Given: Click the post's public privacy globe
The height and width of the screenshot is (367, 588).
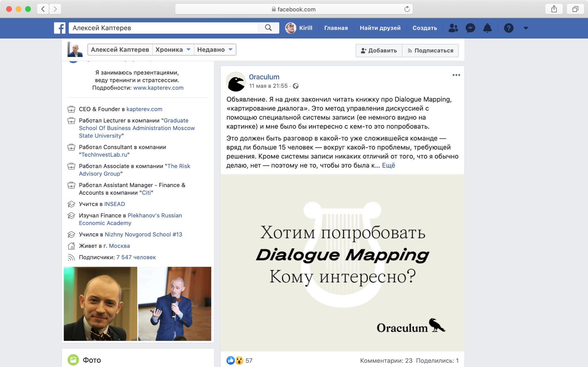Looking at the screenshot, I should pos(296,86).
